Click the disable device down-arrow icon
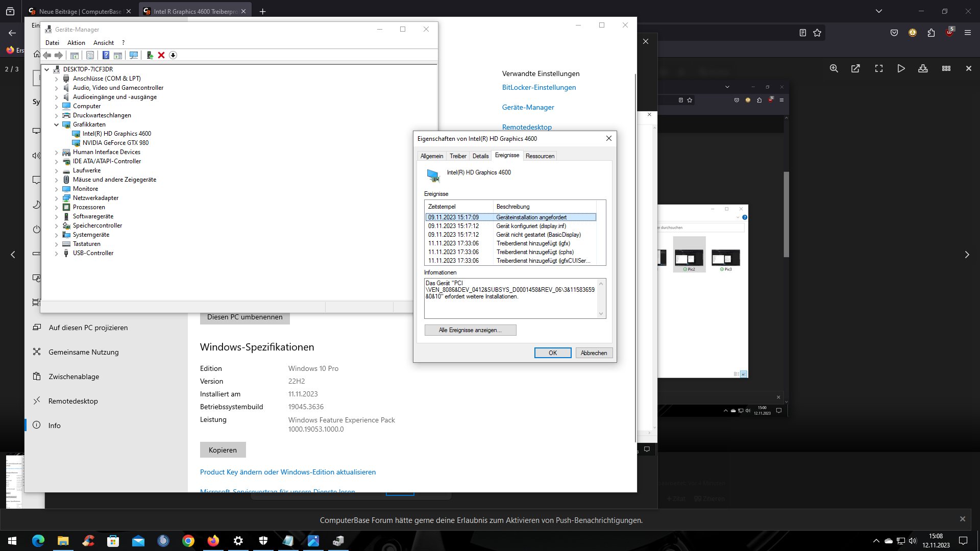980x551 pixels. pyautogui.click(x=173, y=55)
